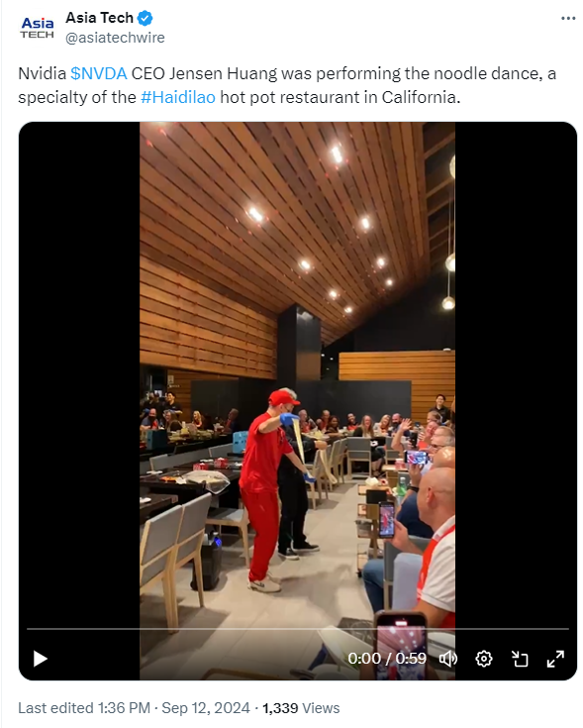This screenshot has width=583, height=728.
Task: Click the video frame center
Action: pos(297,401)
